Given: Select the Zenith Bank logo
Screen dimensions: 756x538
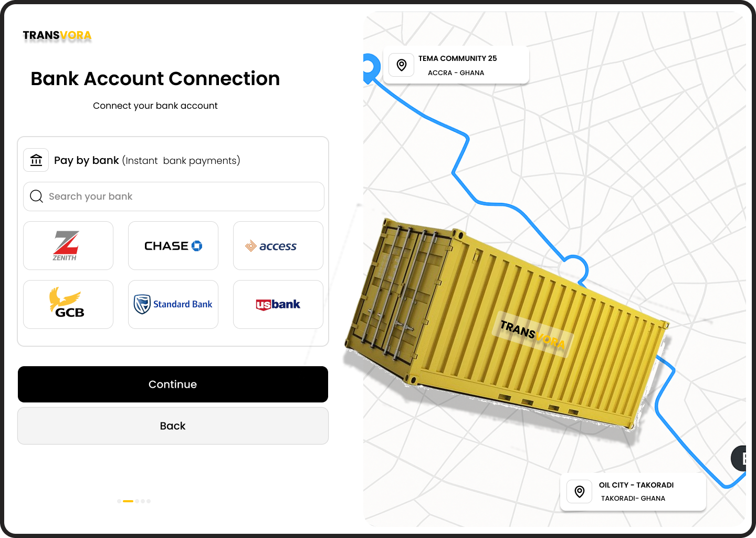Looking at the screenshot, I should (x=68, y=245).
